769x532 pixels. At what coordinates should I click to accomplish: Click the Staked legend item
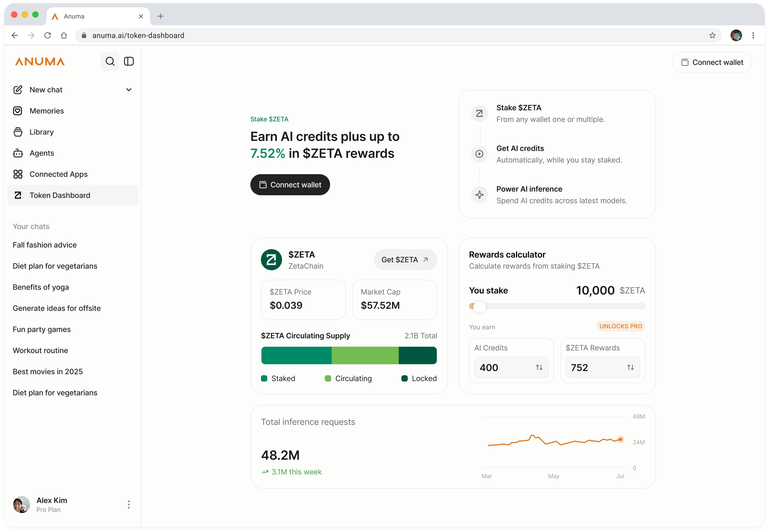click(x=278, y=378)
